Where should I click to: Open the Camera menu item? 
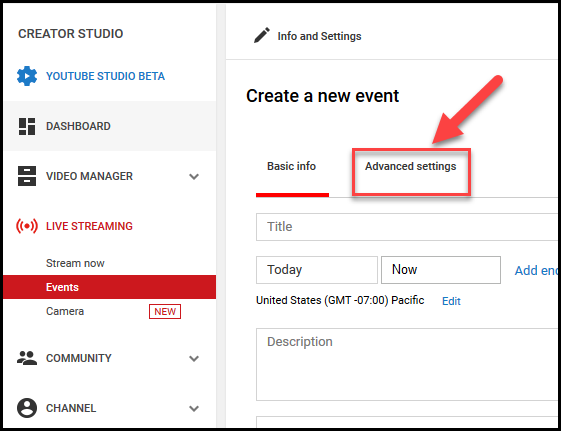click(65, 311)
